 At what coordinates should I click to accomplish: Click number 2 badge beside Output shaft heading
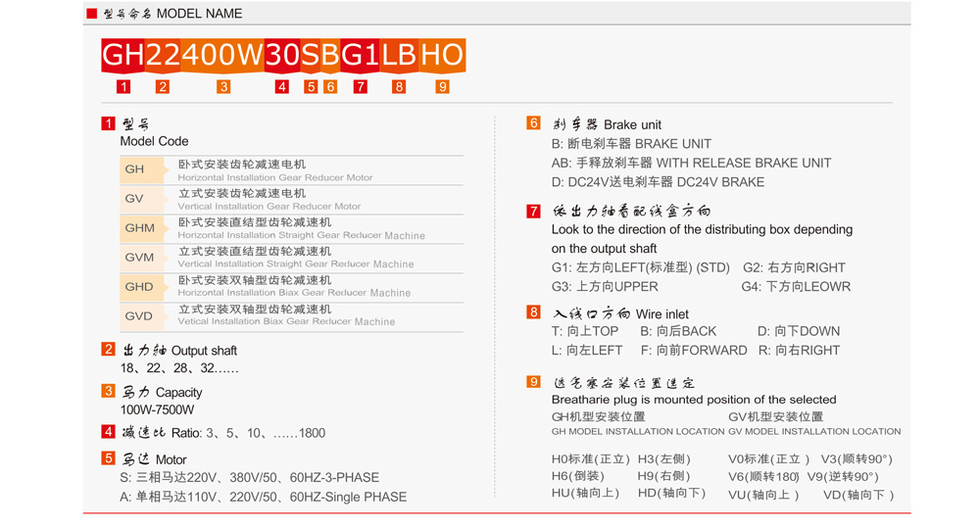click(x=108, y=350)
